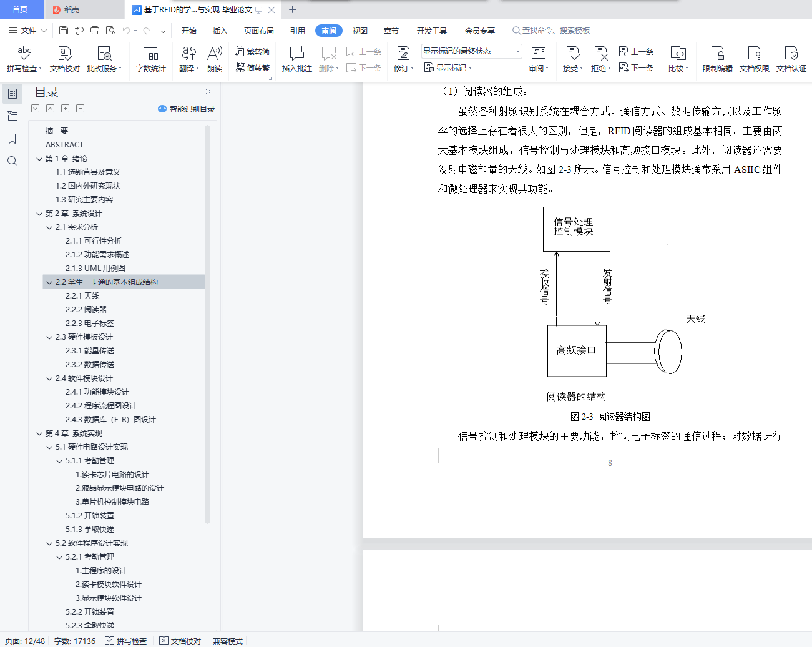The height and width of the screenshot is (647, 812).
Task: Open 限制编辑 restrict editing
Action: [x=718, y=59]
